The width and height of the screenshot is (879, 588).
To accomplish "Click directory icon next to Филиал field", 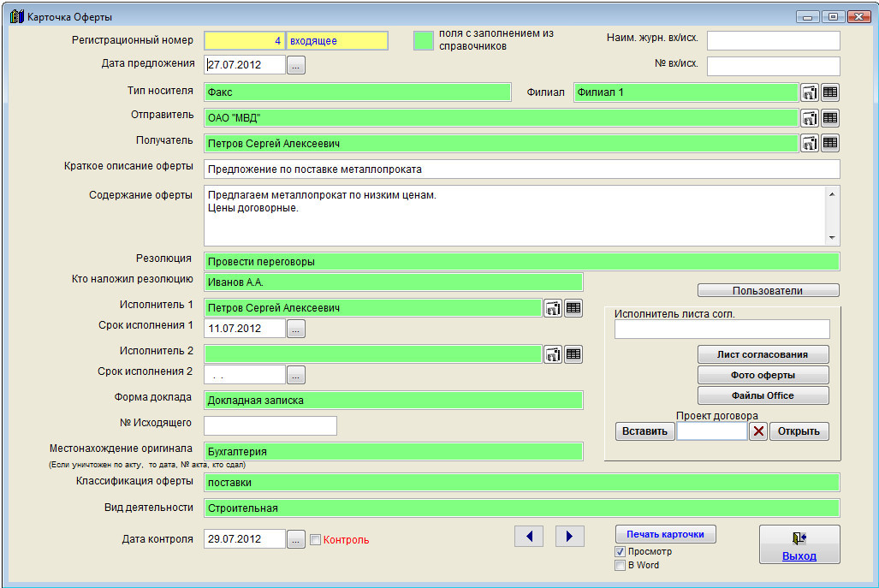I will point(809,92).
